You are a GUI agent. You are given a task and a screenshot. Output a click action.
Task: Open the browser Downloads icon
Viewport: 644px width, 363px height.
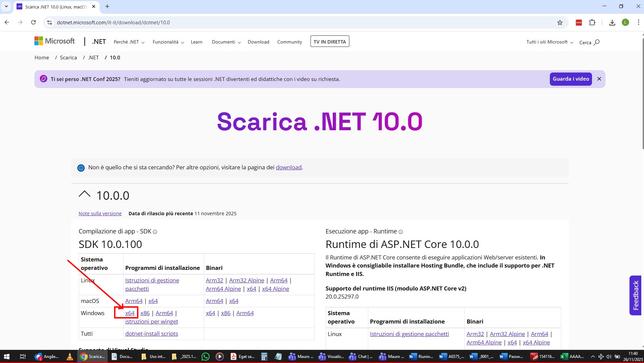[612, 23]
